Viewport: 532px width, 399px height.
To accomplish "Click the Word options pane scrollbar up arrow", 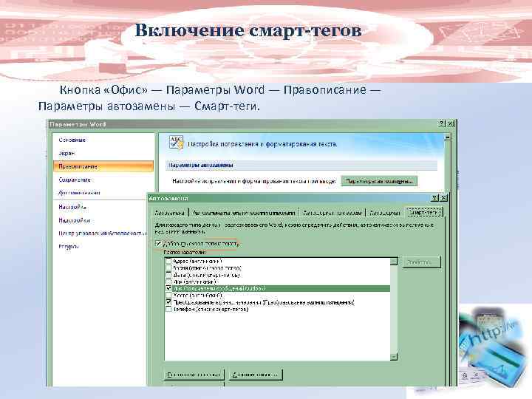I will [448, 137].
